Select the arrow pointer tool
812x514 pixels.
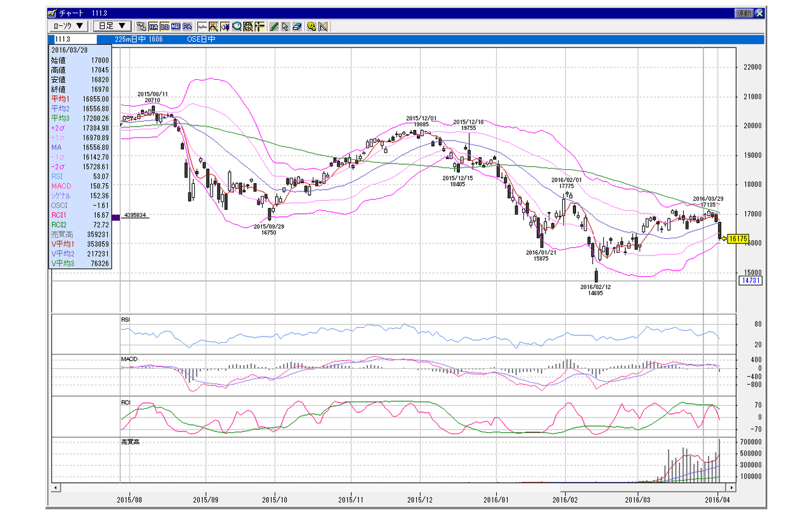click(285, 27)
